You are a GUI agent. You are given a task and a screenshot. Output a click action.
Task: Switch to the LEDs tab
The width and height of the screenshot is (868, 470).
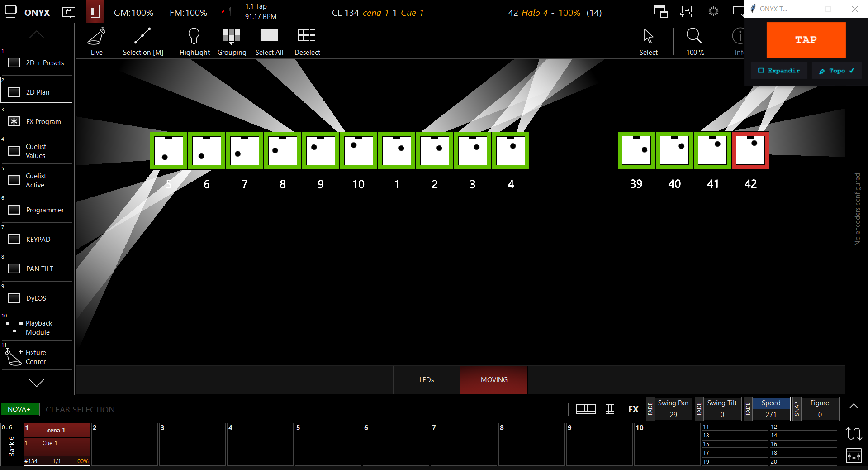[427, 380]
